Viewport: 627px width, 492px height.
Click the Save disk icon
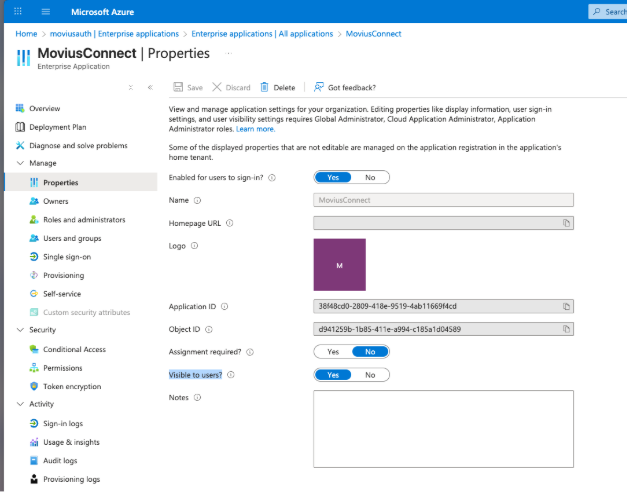point(178,87)
